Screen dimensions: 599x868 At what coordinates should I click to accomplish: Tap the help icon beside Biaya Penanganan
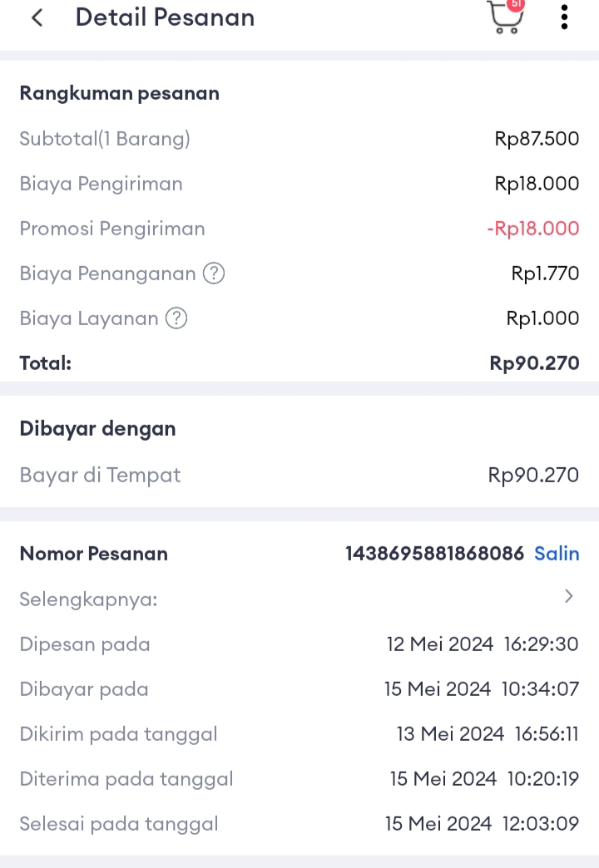click(214, 274)
